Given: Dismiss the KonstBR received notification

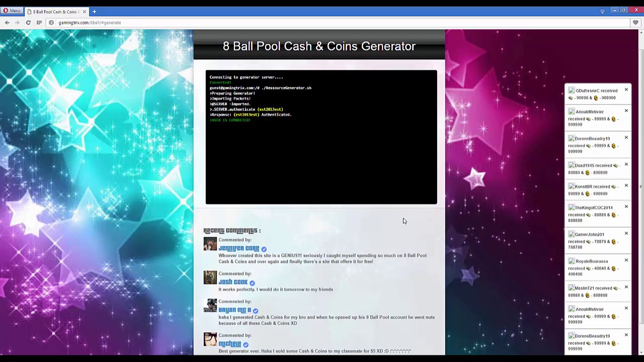Looking at the screenshot, I should (x=626, y=186).
